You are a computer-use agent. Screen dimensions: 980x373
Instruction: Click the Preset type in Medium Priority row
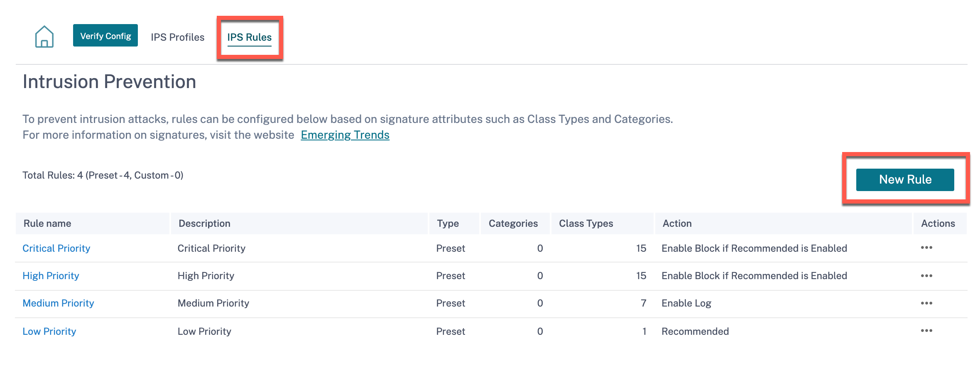pos(451,303)
